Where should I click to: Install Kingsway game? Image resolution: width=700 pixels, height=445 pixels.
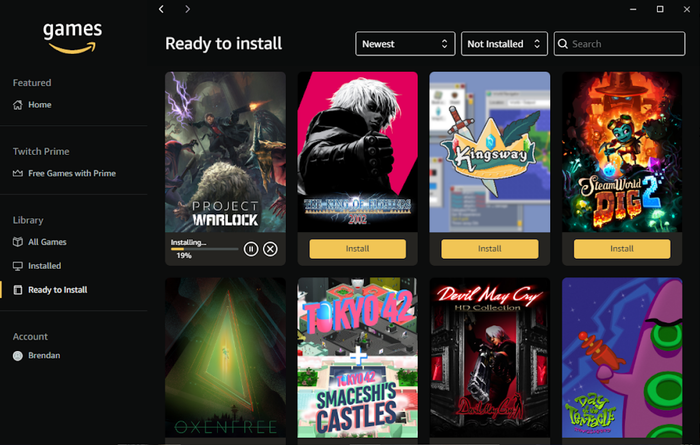pyautogui.click(x=490, y=249)
